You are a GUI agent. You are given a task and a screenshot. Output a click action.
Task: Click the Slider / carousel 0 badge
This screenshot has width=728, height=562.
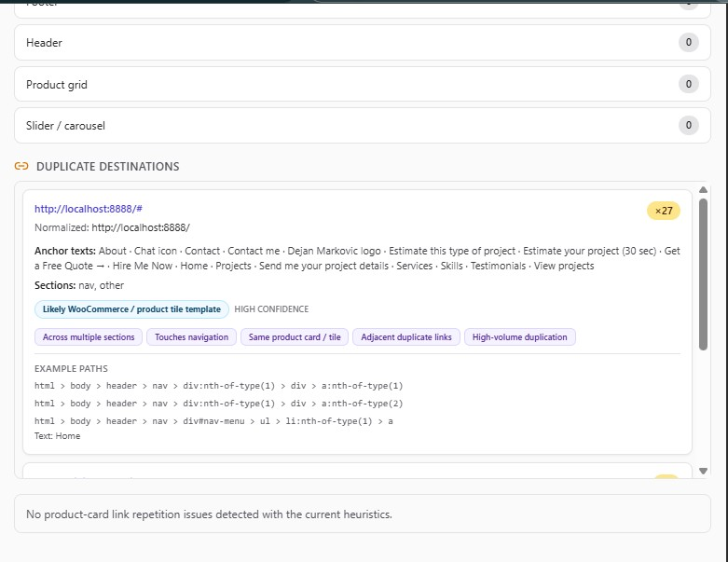688,125
